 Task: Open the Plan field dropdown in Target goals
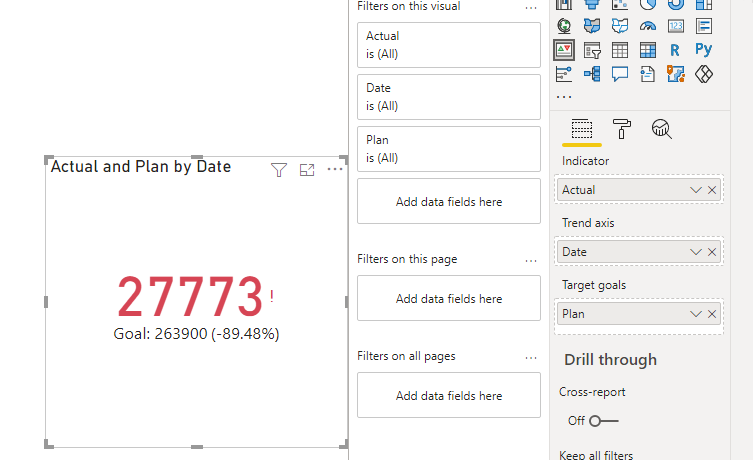[x=695, y=314]
